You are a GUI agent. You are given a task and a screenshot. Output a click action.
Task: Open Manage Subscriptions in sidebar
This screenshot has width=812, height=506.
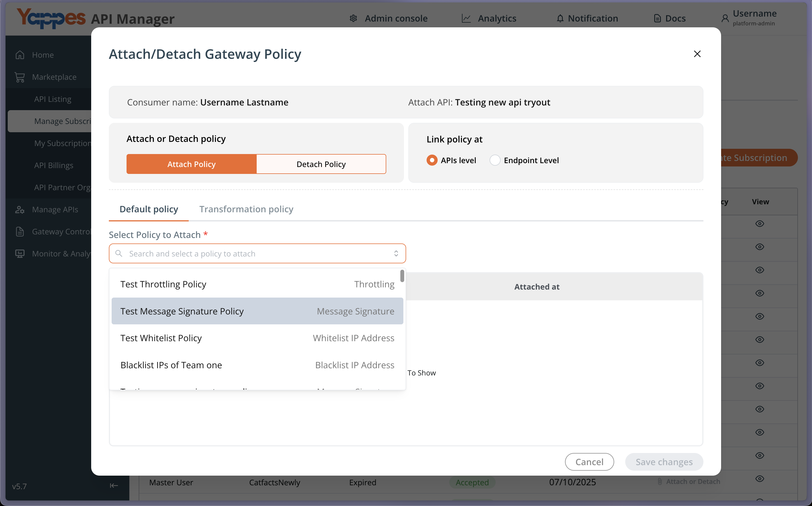(49, 121)
